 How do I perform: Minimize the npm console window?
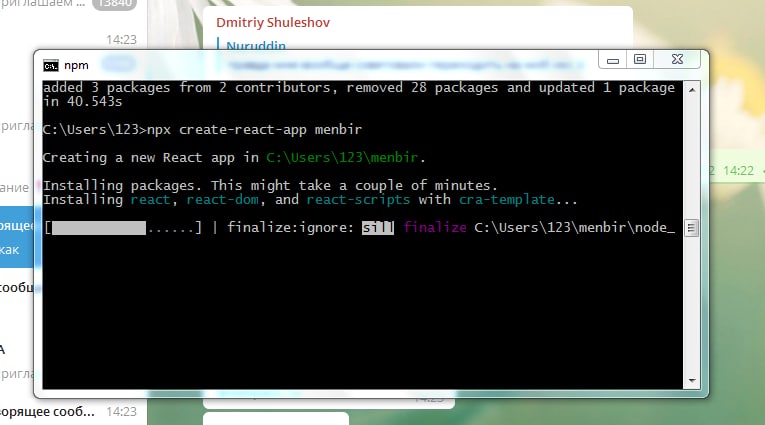(x=613, y=60)
